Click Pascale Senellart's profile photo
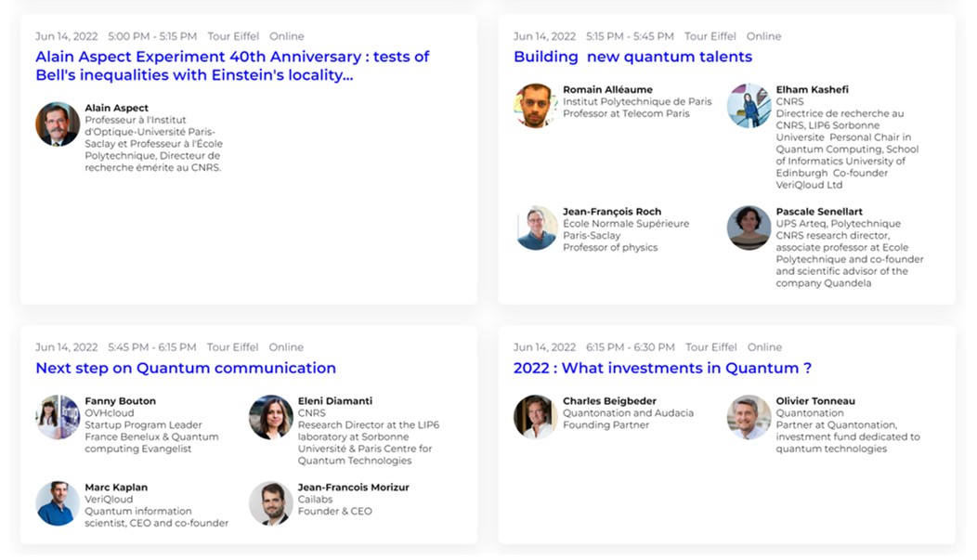977x560 pixels. 749,228
